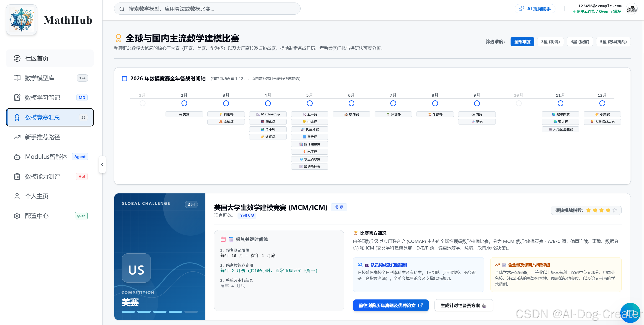Filter competitions by 5星 (极具挑战)

coord(613,42)
